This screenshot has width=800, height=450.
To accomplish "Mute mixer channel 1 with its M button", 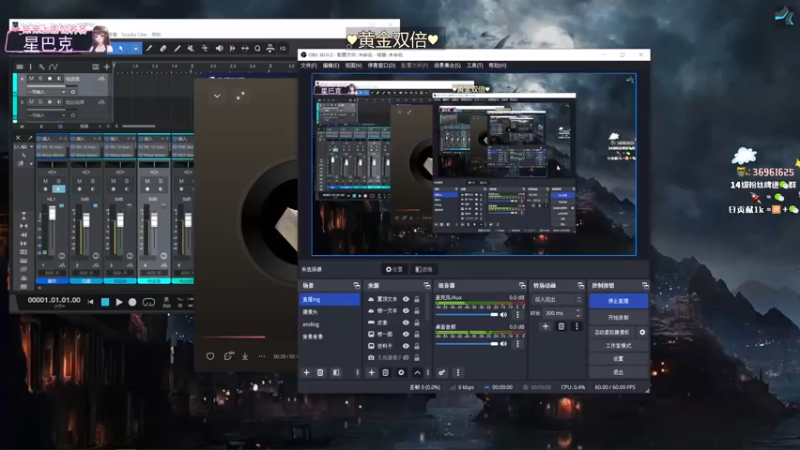I will tap(45, 181).
